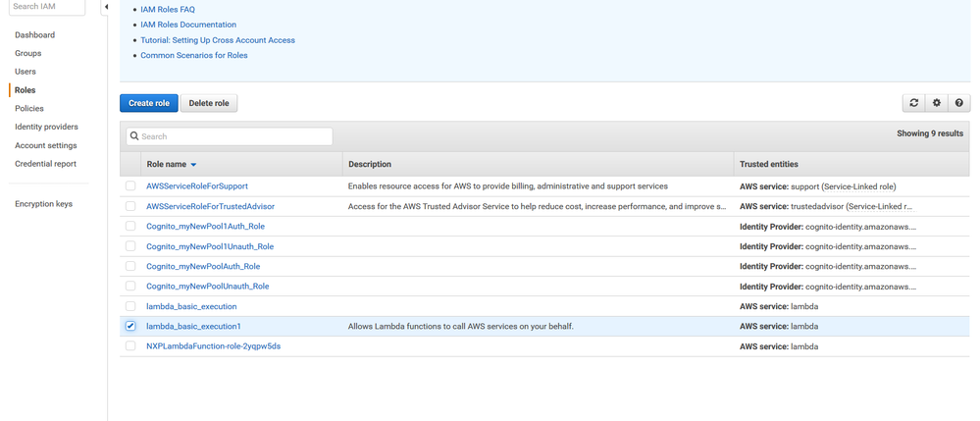Go to Users in the sidebar
The width and height of the screenshot is (980, 421).
(x=26, y=72)
